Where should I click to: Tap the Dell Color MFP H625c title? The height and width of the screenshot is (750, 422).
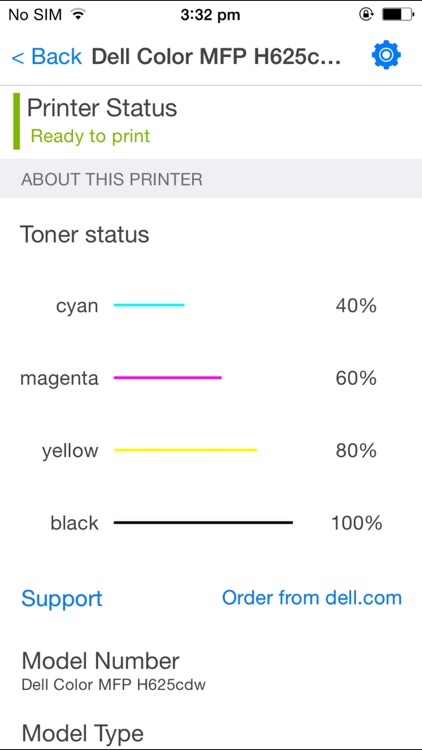216,56
